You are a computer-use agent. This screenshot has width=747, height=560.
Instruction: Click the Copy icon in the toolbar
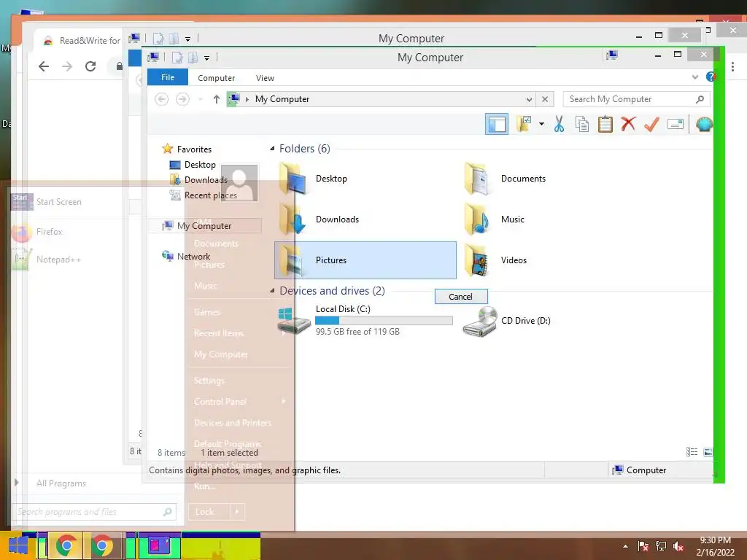coord(581,124)
